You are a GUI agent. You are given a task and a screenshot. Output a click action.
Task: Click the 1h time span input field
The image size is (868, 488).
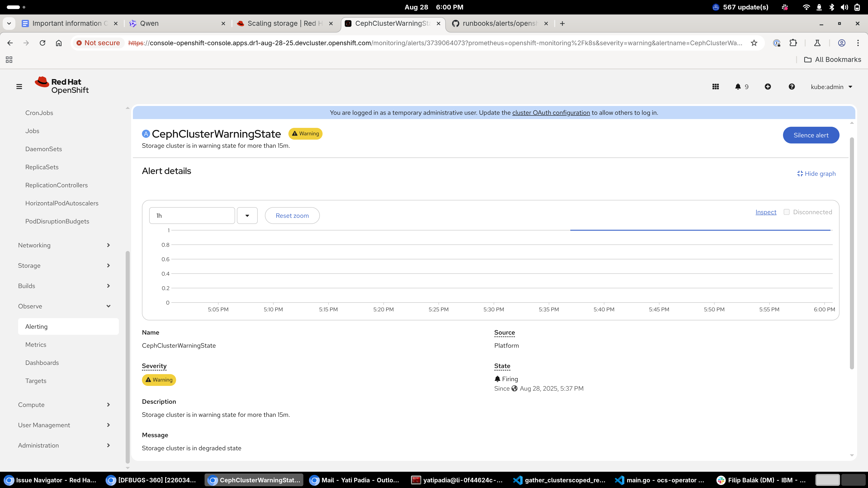point(192,216)
